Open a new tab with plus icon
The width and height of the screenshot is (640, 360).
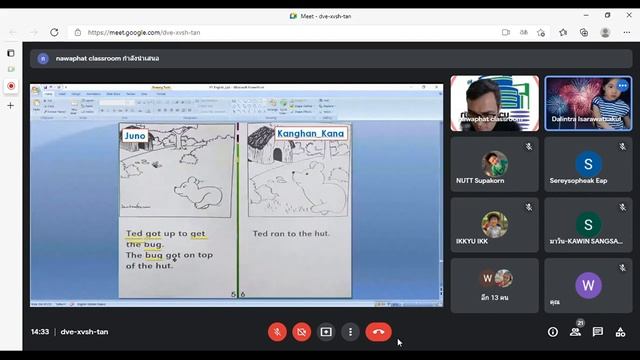[11, 105]
